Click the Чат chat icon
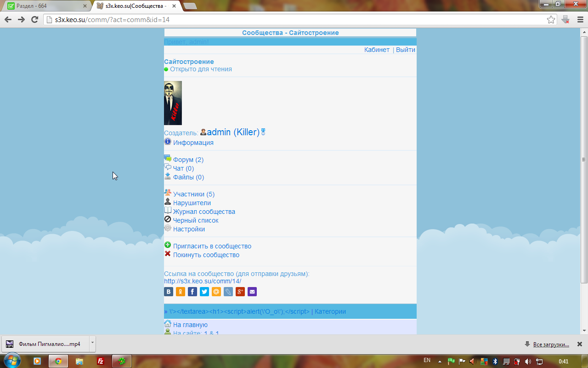This screenshot has width=588, height=368. pos(168,167)
